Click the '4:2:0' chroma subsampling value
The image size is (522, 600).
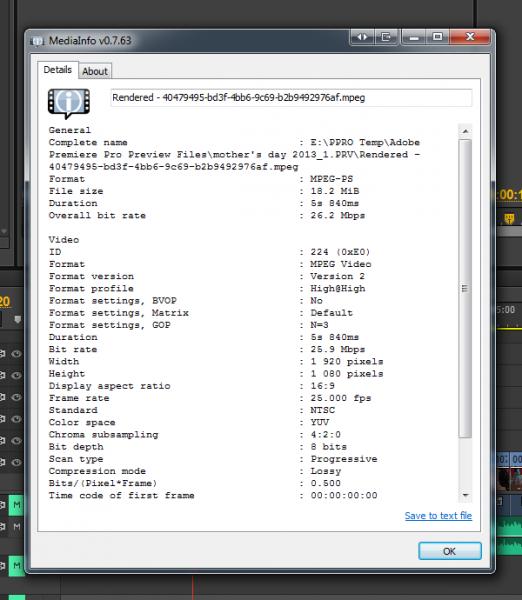point(325,435)
